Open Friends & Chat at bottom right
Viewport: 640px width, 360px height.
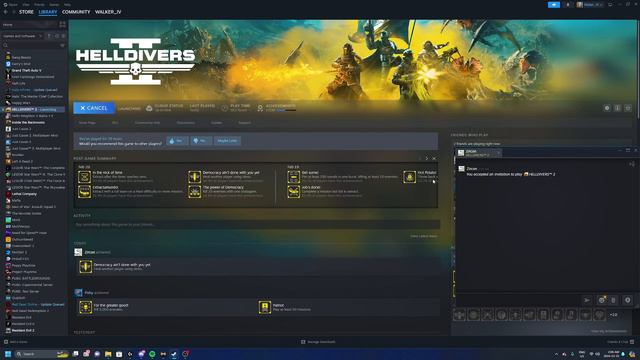[x=620, y=342]
